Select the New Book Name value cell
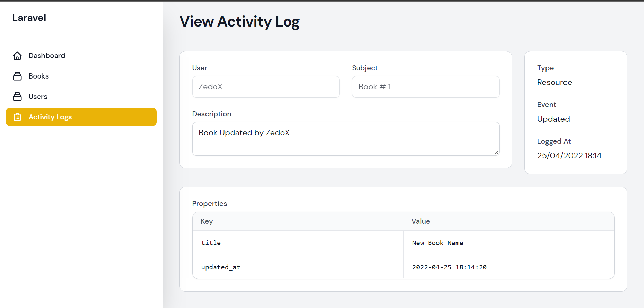 437,243
